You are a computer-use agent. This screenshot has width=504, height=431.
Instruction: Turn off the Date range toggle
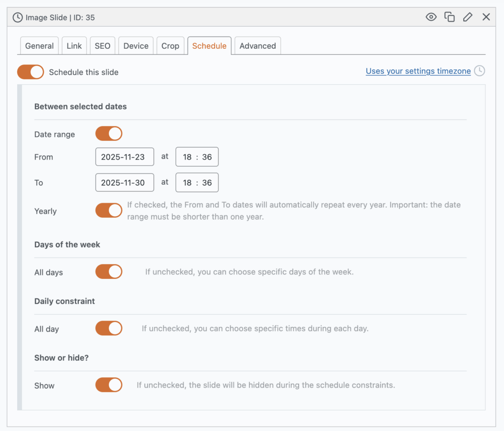click(108, 133)
